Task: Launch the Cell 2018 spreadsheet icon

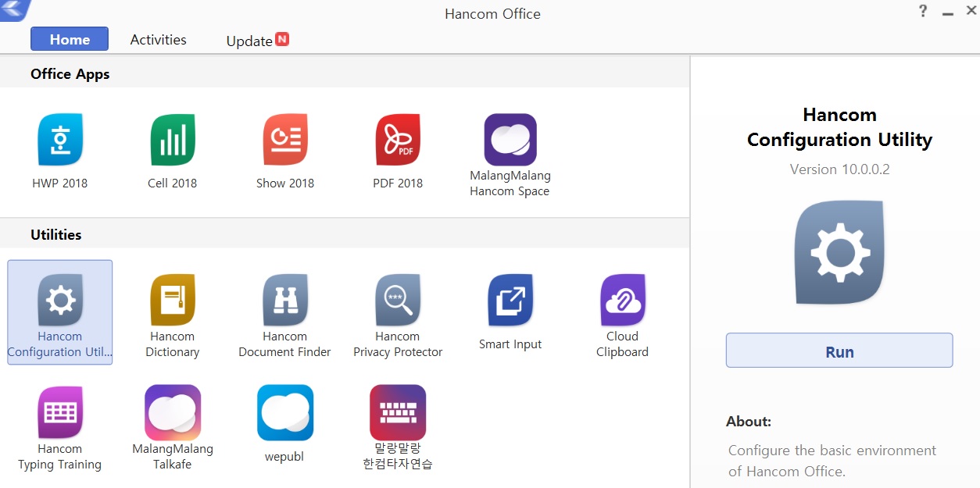Action: (173, 141)
